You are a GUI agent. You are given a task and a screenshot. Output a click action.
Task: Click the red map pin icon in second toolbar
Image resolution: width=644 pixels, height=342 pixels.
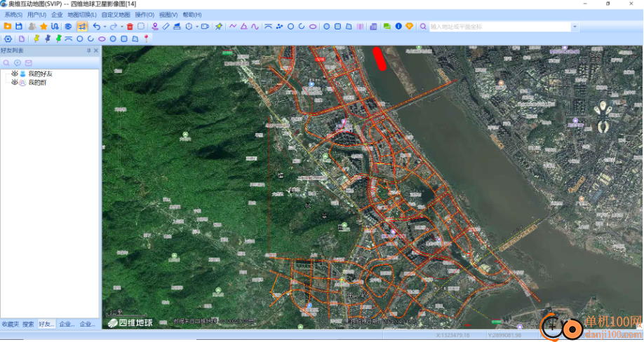(146, 39)
